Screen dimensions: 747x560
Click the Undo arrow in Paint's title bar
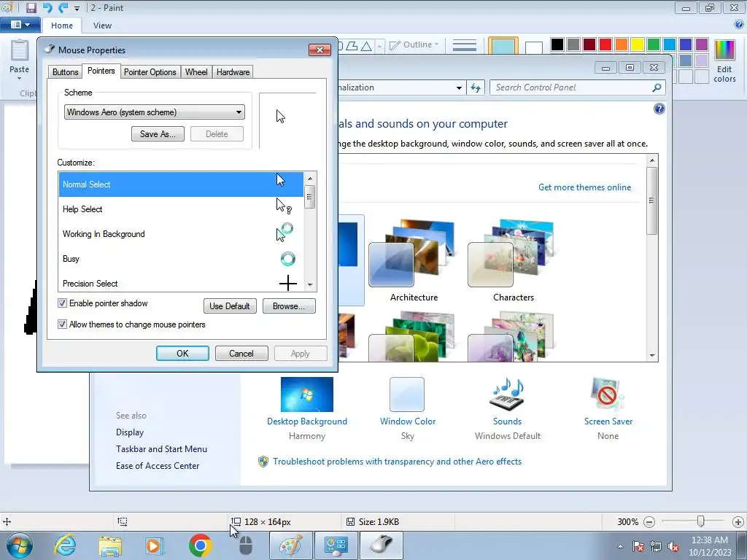tap(47, 7)
